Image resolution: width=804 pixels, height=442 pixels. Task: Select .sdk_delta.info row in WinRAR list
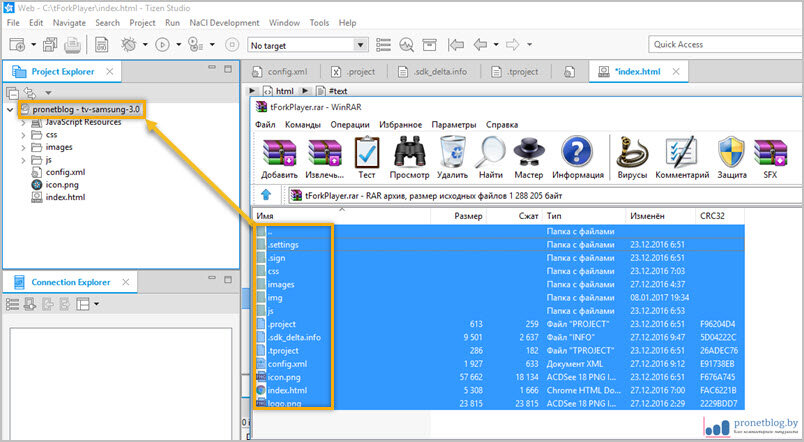click(x=498, y=337)
